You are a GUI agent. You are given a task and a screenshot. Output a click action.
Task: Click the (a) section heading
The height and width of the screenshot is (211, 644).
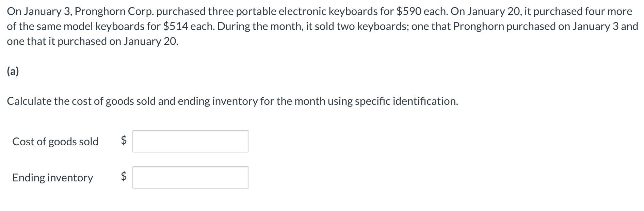tap(12, 71)
